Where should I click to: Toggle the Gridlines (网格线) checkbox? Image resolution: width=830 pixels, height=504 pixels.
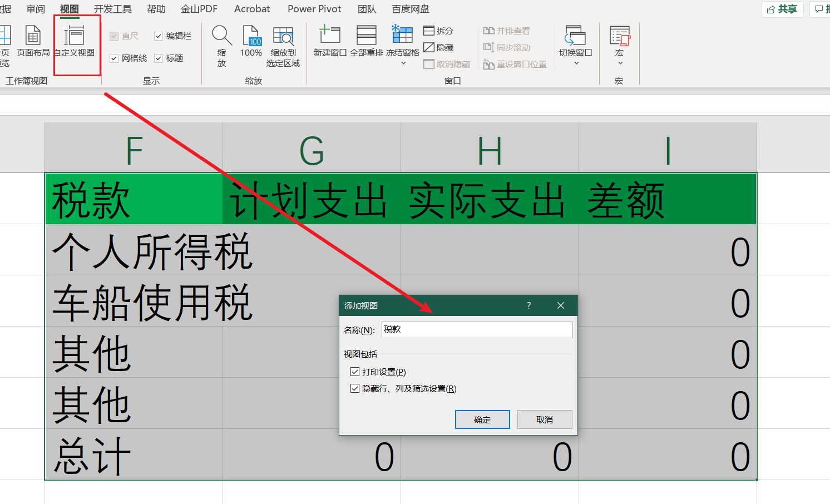(x=114, y=58)
